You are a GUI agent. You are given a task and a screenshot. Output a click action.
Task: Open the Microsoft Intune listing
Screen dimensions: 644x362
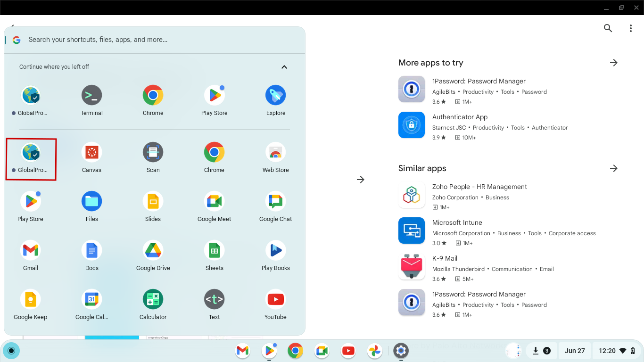point(508,232)
